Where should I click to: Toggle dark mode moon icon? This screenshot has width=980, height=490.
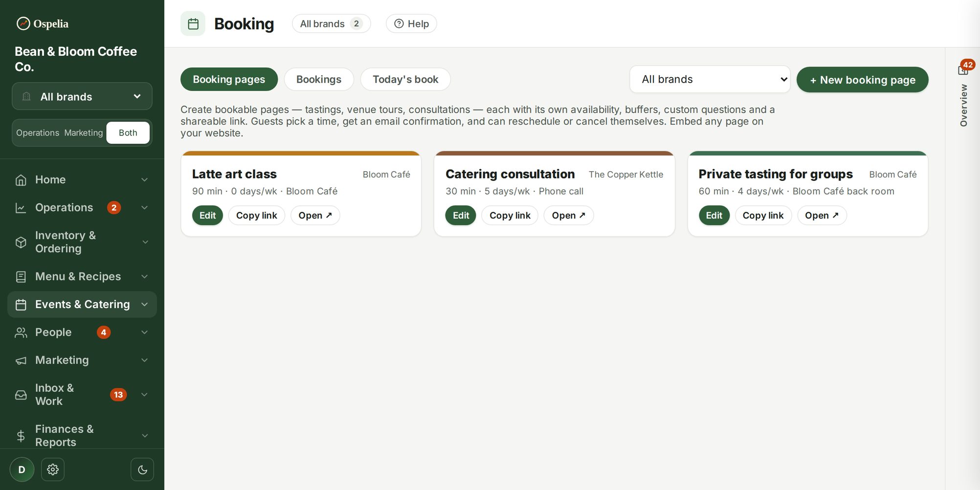[x=142, y=469]
